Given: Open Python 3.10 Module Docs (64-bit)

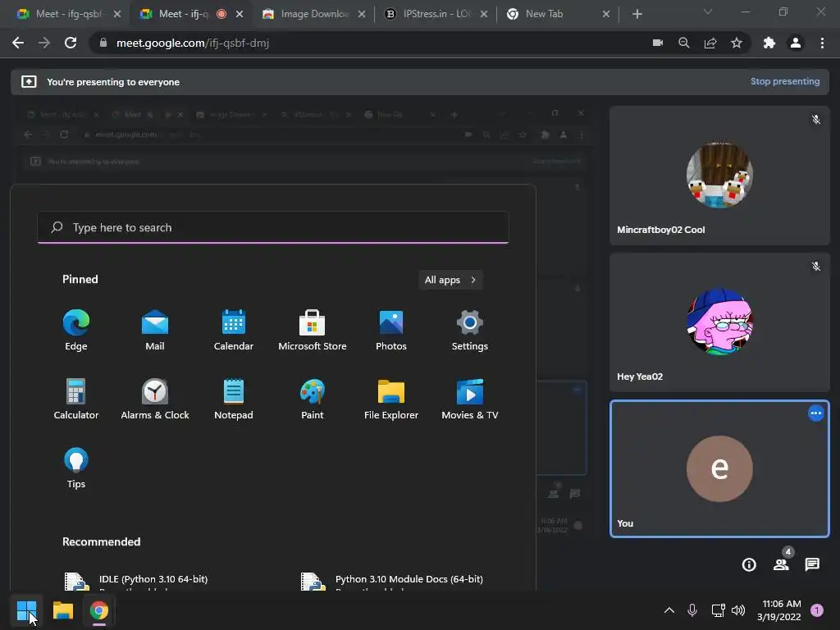Looking at the screenshot, I should [x=392, y=581].
